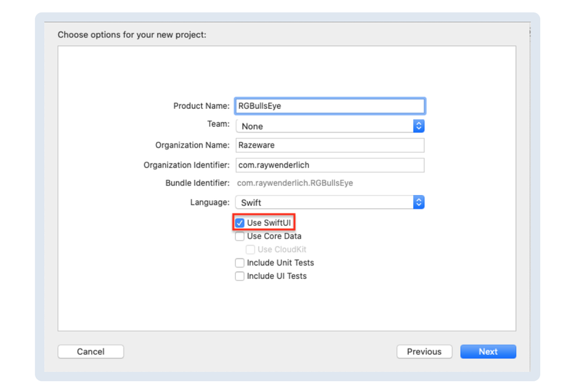Click the "Language:" label text
The image size is (569, 392).
click(210, 203)
